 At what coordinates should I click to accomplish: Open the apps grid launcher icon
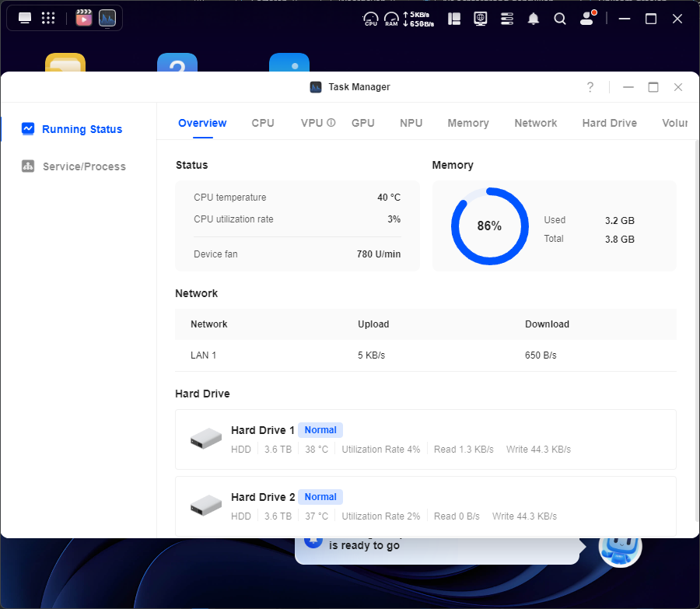pyautogui.click(x=48, y=18)
